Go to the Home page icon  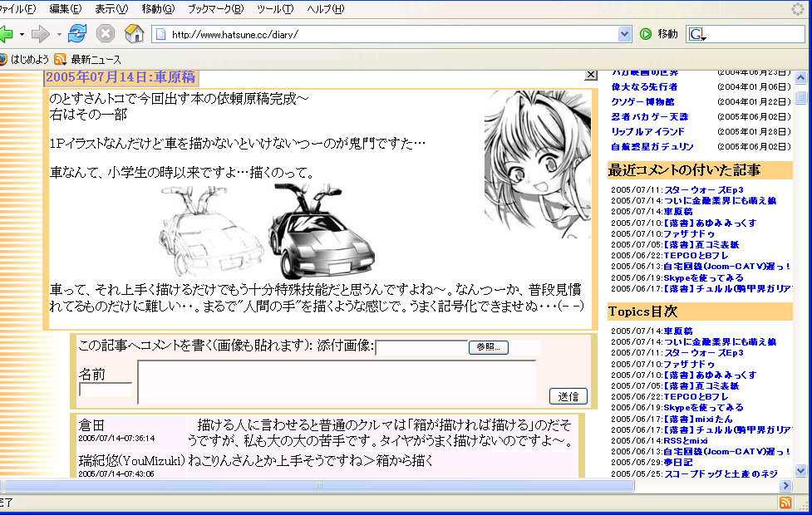(134, 34)
